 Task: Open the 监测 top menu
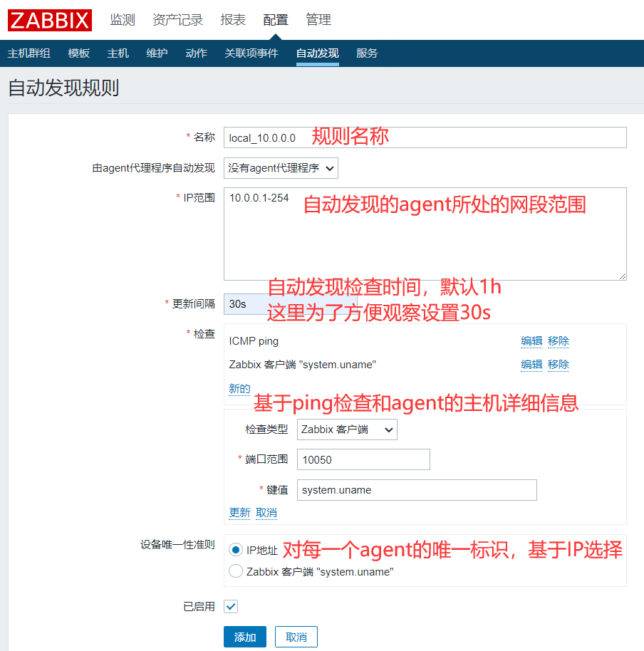pyautogui.click(x=123, y=20)
